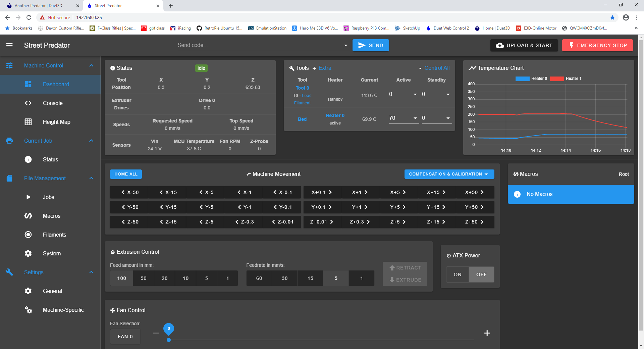Open Tool 0 standby temperature dropdown

coord(448,94)
